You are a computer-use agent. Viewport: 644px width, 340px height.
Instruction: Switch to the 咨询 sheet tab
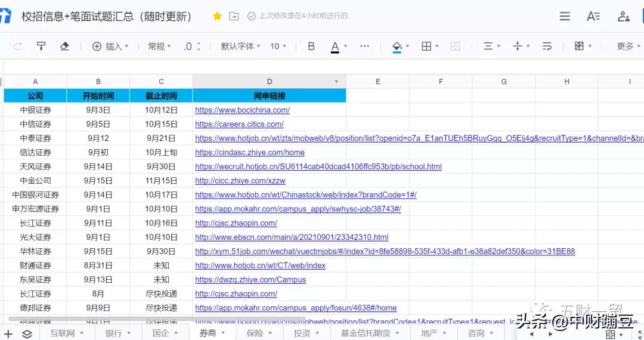pos(480,333)
